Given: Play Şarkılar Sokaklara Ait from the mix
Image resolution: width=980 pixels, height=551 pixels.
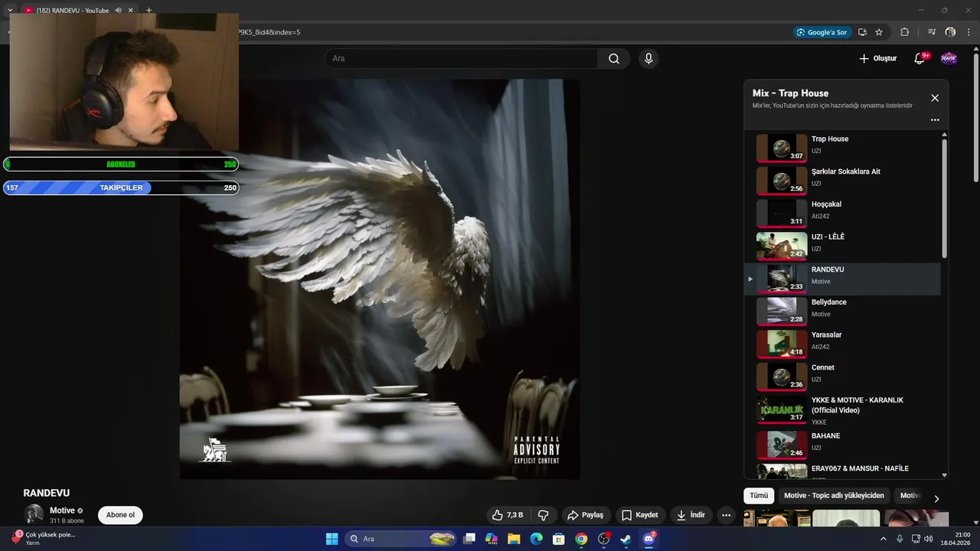Looking at the screenshot, I should coord(842,181).
